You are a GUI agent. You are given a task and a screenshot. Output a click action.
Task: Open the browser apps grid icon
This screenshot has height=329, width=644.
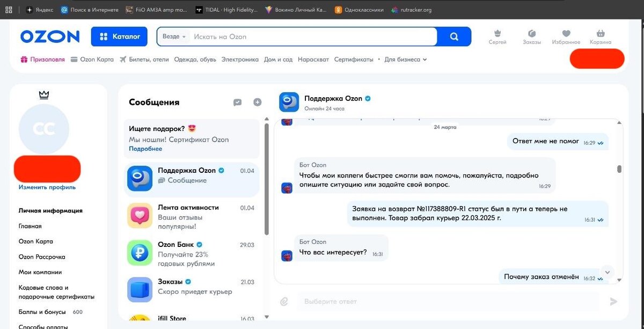tap(9, 10)
